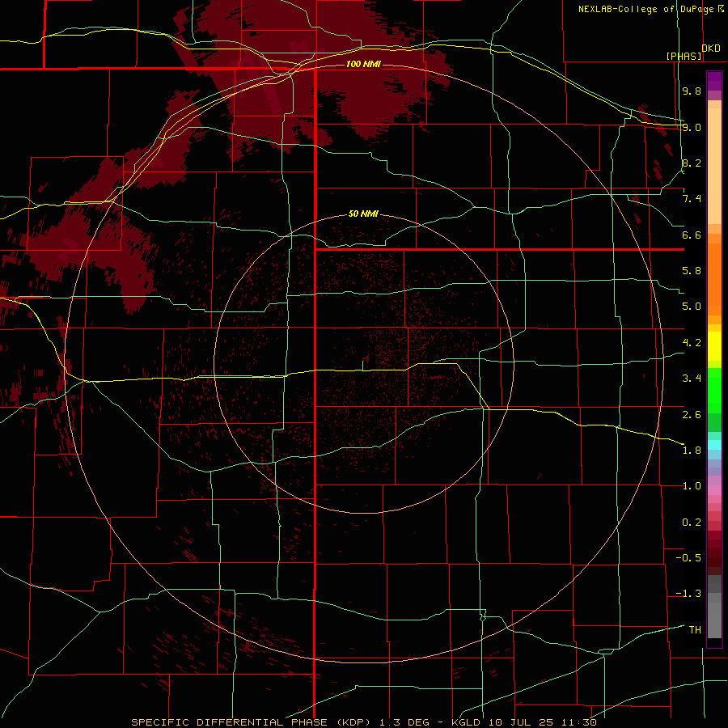The image size is (728, 728).
Task: Click the 1.0 scale value
Action: (692, 486)
